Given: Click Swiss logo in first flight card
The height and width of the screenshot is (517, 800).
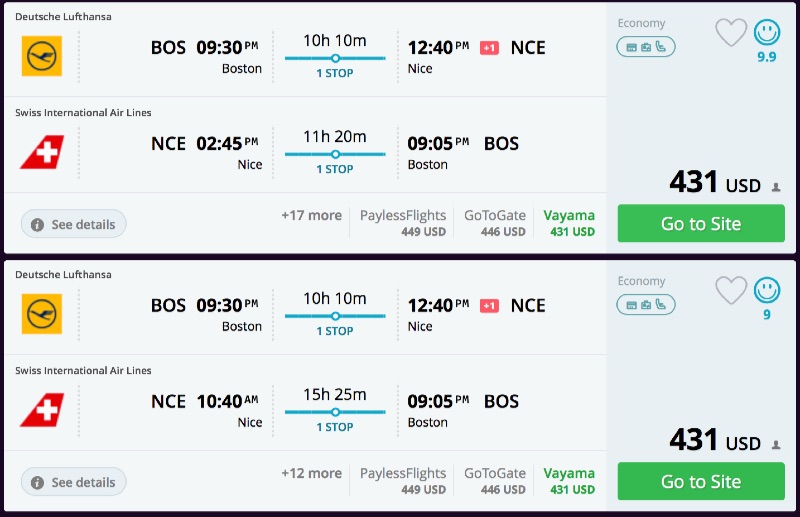Looking at the screenshot, I should 42,151.
